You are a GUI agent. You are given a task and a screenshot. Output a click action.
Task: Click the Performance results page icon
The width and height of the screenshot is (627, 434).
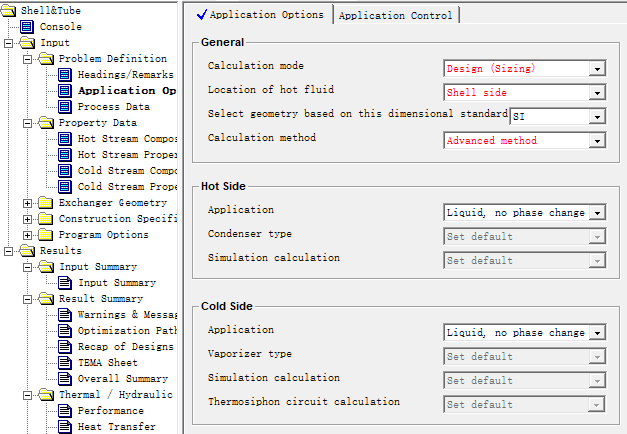point(66,411)
